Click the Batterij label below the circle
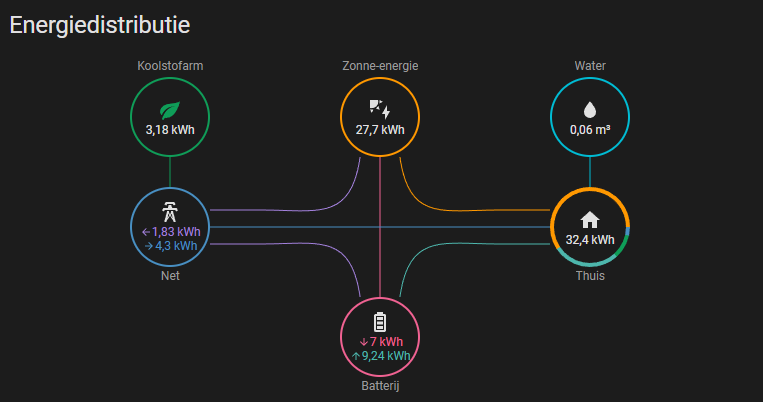Image resolution: width=763 pixels, height=402 pixels. point(380,385)
